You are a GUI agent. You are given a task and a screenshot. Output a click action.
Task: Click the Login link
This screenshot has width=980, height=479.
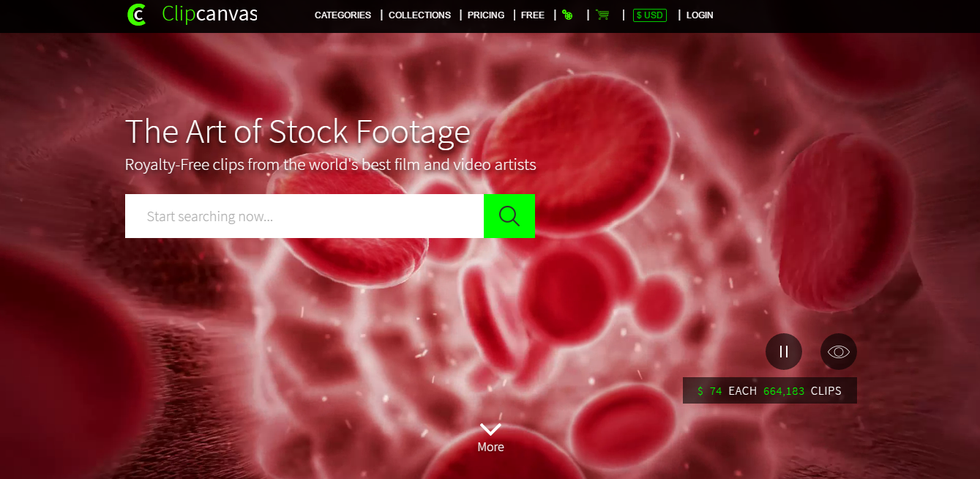[x=700, y=15]
